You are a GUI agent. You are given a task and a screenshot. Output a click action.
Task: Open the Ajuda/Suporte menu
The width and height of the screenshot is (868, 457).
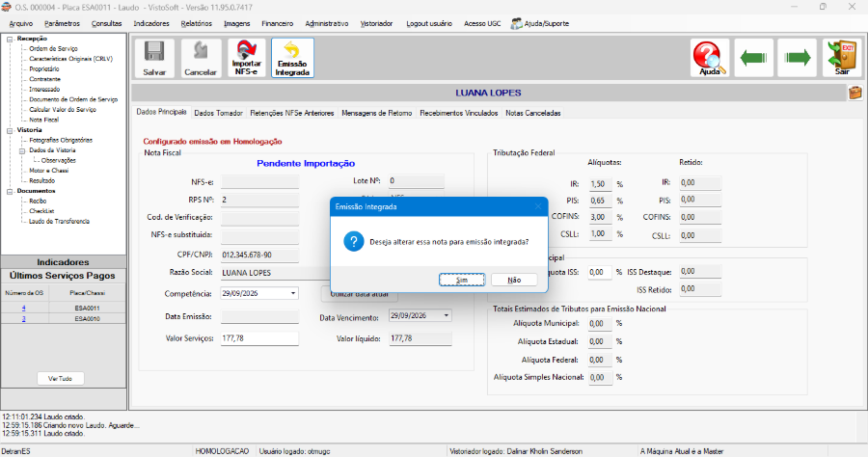[x=540, y=24]
